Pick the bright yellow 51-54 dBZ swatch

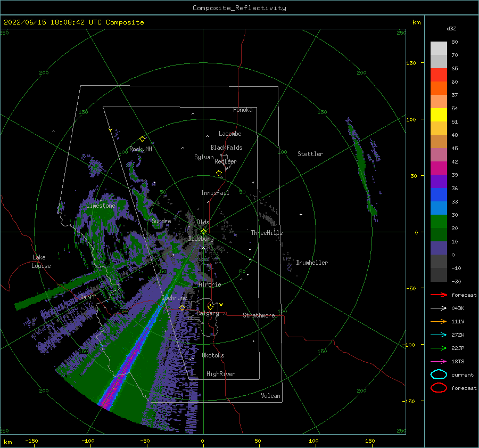[x=439, y=115]
